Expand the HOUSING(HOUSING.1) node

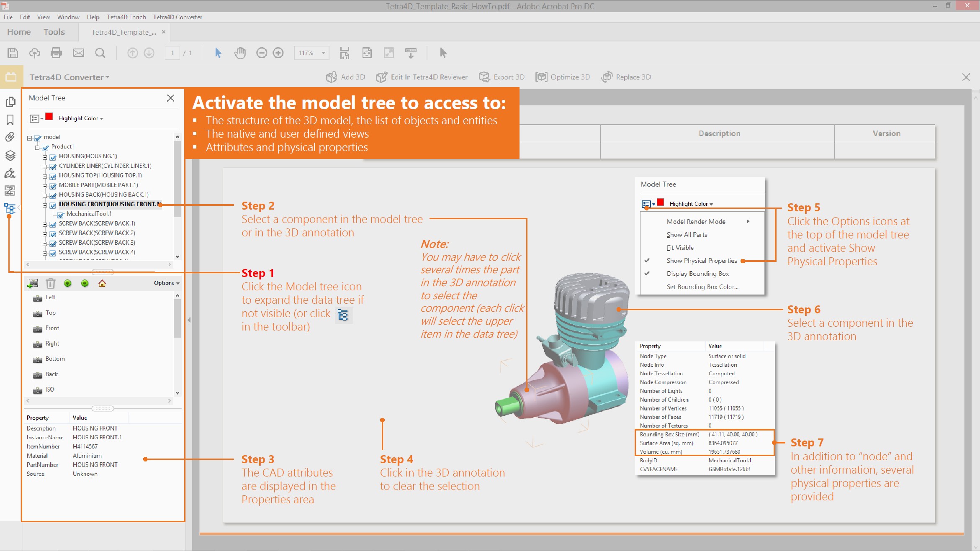(x=45, y=157)
